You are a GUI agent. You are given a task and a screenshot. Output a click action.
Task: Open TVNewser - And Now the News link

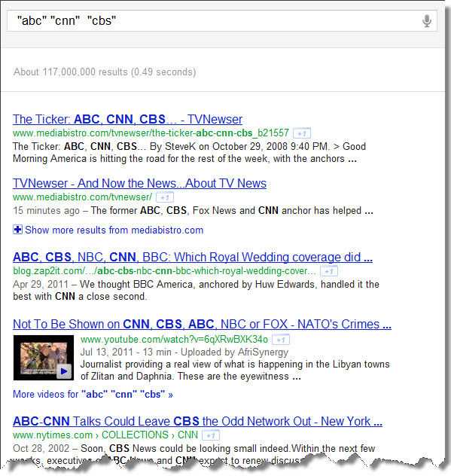(x=139, y=183)
